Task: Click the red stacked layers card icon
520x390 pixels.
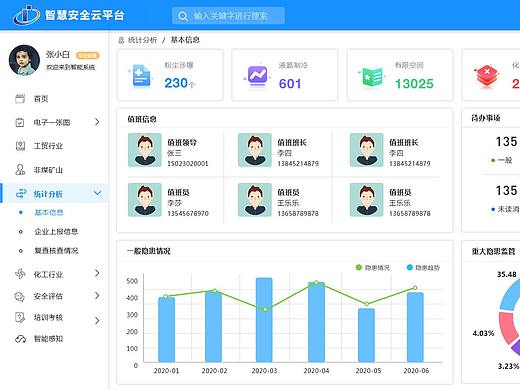Action: pyautogui.click(x=487, y=76)
